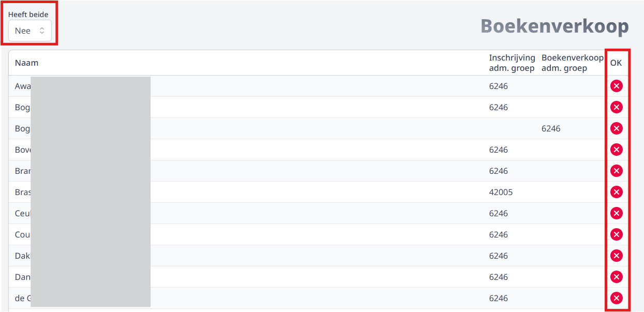Click up-down chevron beside Nee
This screenshot has width=644, height=312.
tap(42, 31)
